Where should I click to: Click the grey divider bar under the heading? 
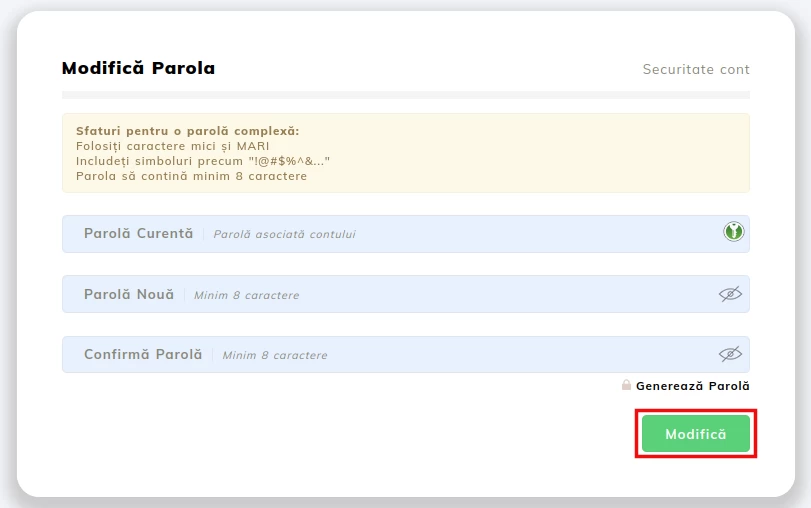point(405,95)
